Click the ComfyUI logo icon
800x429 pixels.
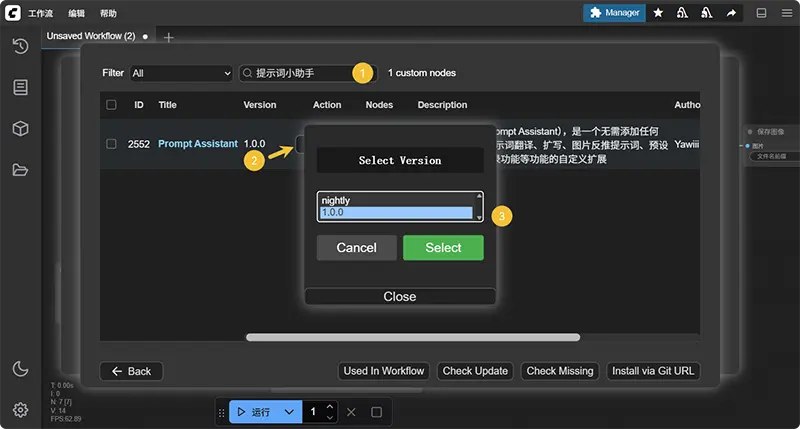tap(13, 13)
